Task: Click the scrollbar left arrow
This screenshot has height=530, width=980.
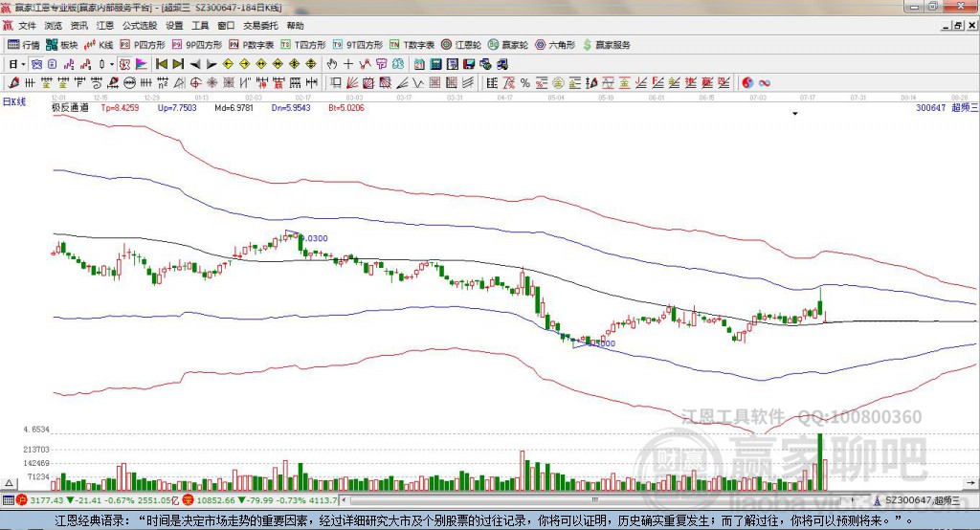Action: [x=344, y=500]
